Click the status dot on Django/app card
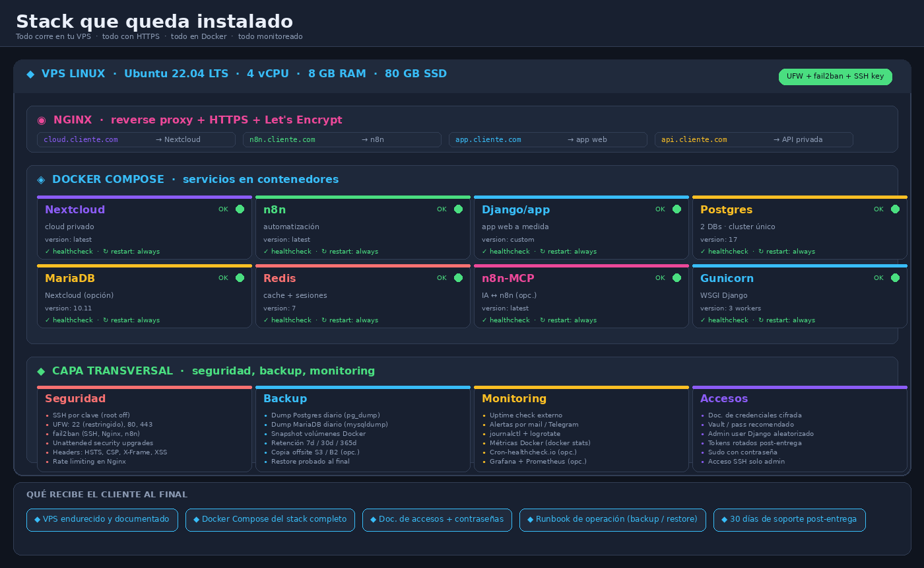924x568 pixels. (676, 209)
